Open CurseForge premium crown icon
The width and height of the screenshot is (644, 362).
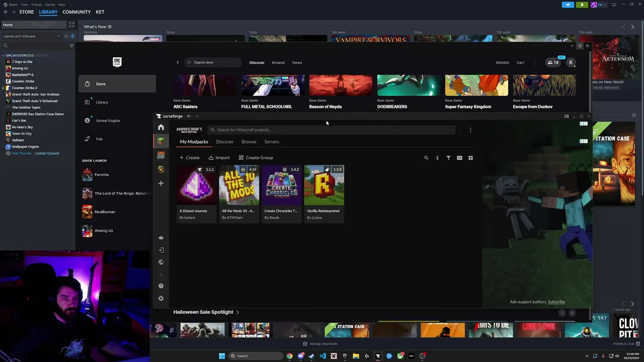[161, 237]
